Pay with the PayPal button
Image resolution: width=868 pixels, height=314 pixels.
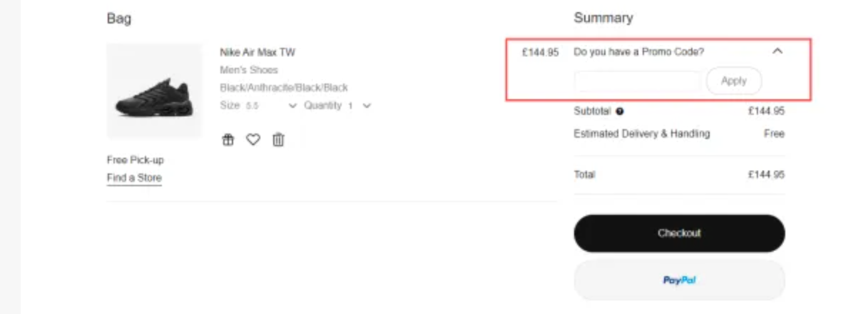pos(679,280)
